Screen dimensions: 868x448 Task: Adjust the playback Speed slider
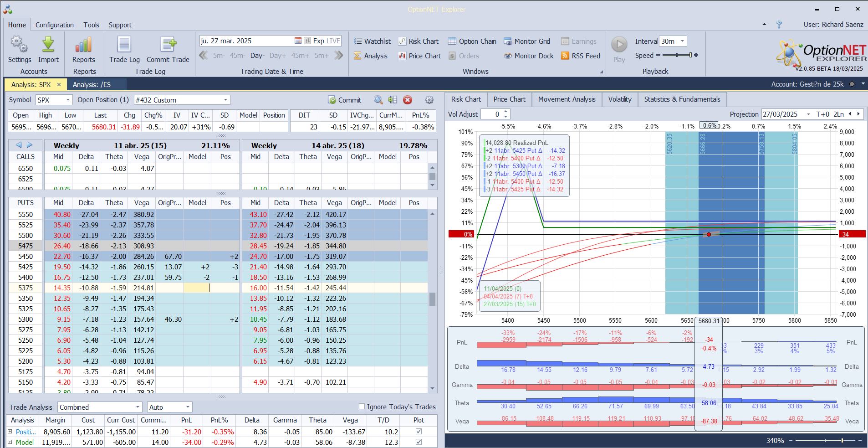coord(677,55)
